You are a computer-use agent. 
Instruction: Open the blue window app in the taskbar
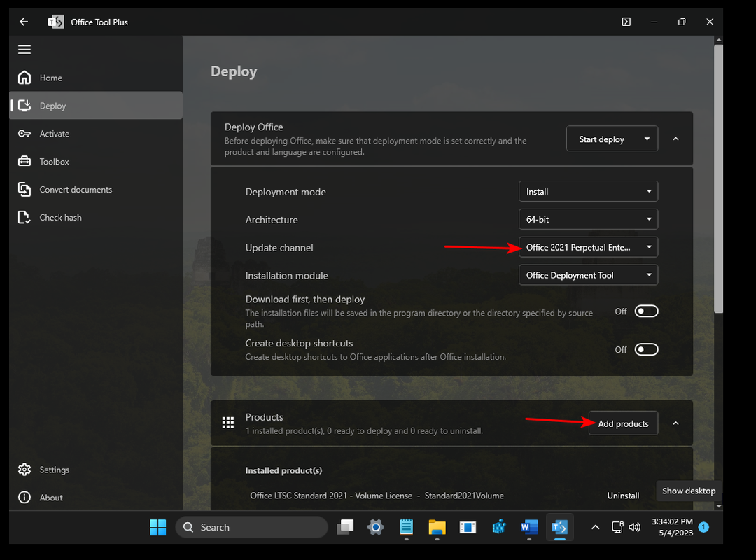pyautogui.click(x=468, y=527)
